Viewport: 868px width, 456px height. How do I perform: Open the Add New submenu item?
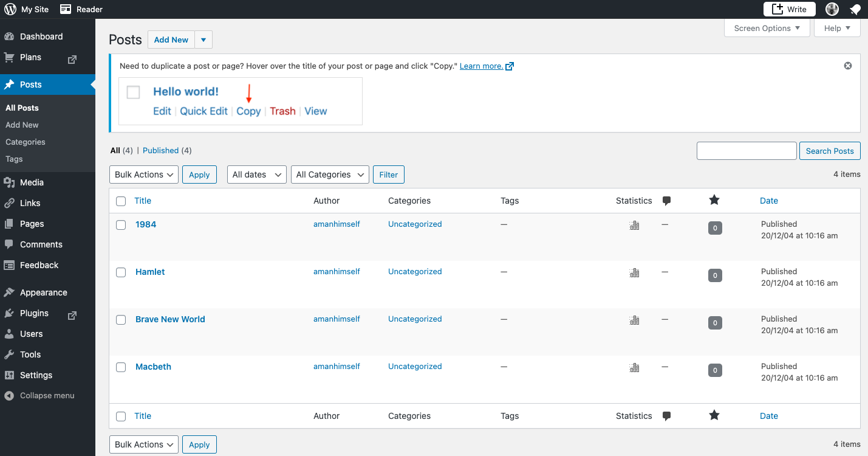click(x=22, y=125)
